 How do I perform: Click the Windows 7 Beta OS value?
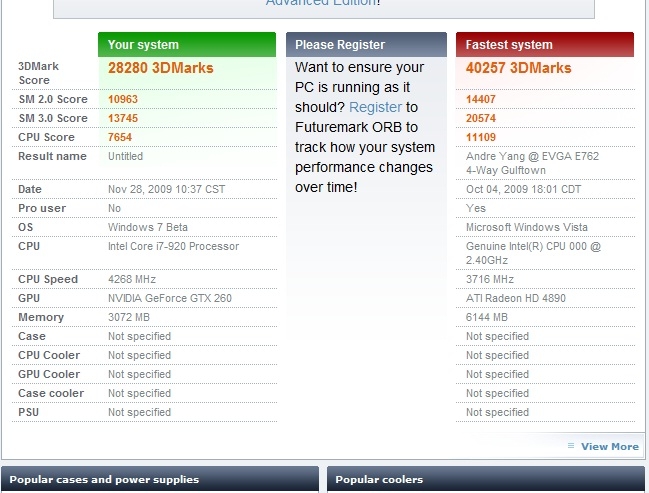pos(146,227)
